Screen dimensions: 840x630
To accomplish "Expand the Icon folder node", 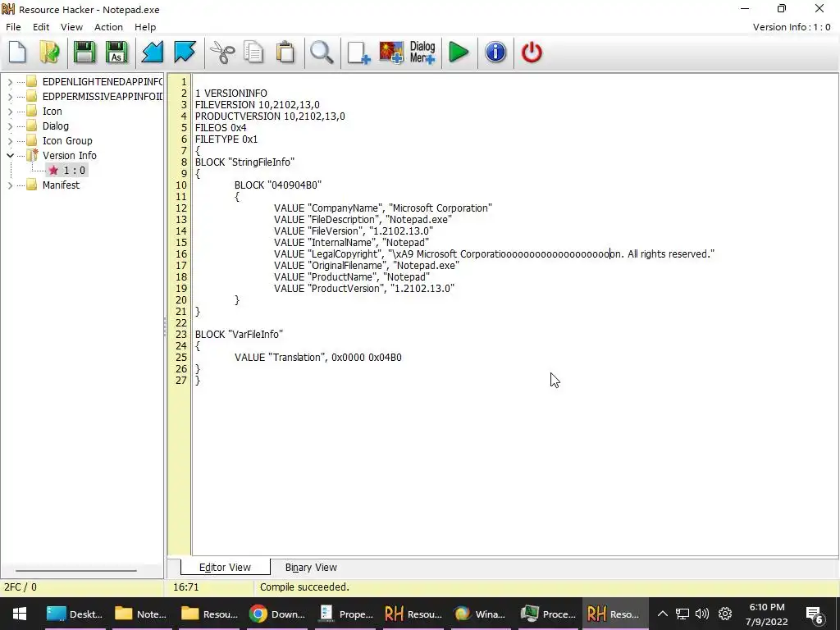I will coord(10,112).
